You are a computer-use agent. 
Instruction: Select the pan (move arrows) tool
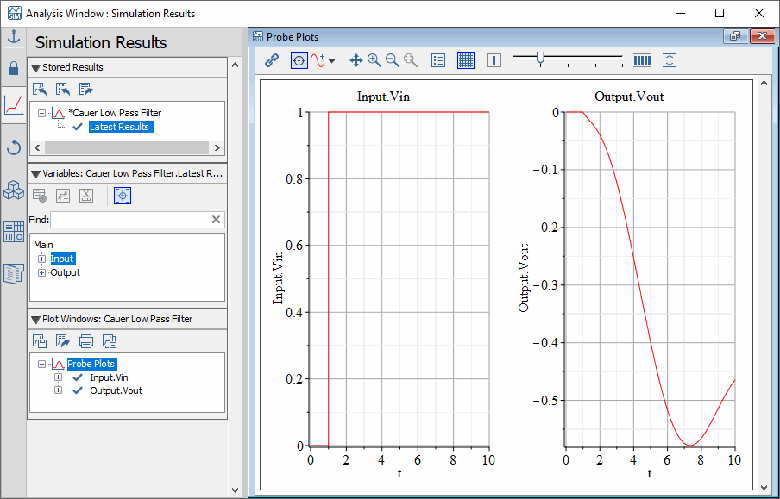coord(355,60)
